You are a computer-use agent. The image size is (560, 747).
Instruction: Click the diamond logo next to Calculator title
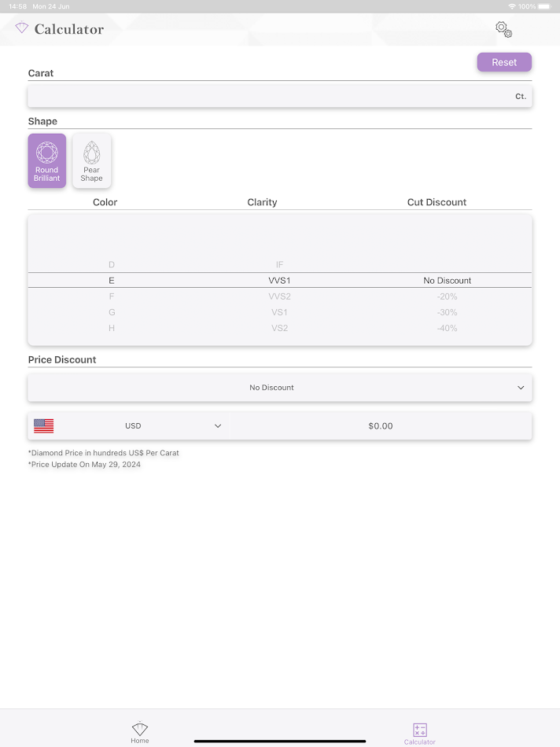click(x=21, y=28)
